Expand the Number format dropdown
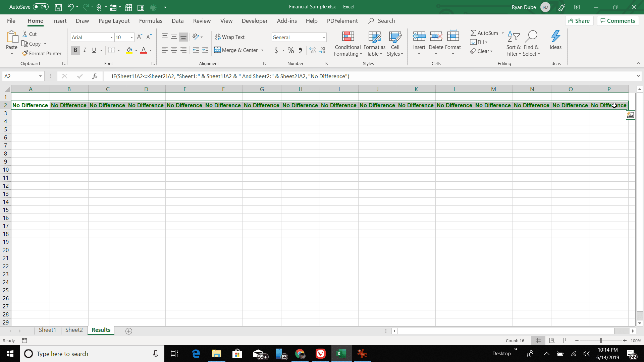Screen dimensions: 644x362 point(324,37)
